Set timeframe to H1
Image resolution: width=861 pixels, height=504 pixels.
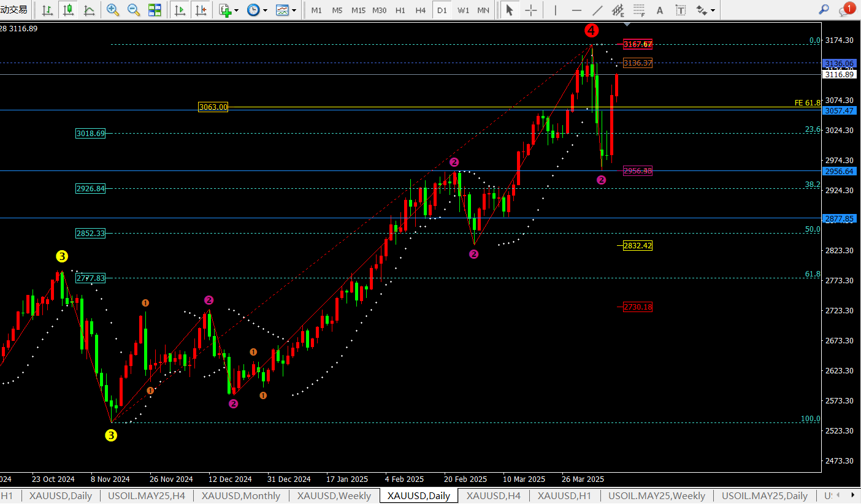(400, 10)
